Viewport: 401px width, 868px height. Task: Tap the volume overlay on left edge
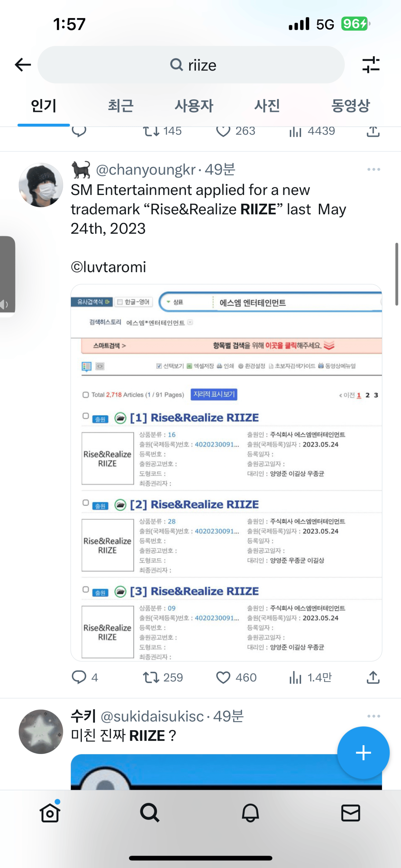point(7,276)
